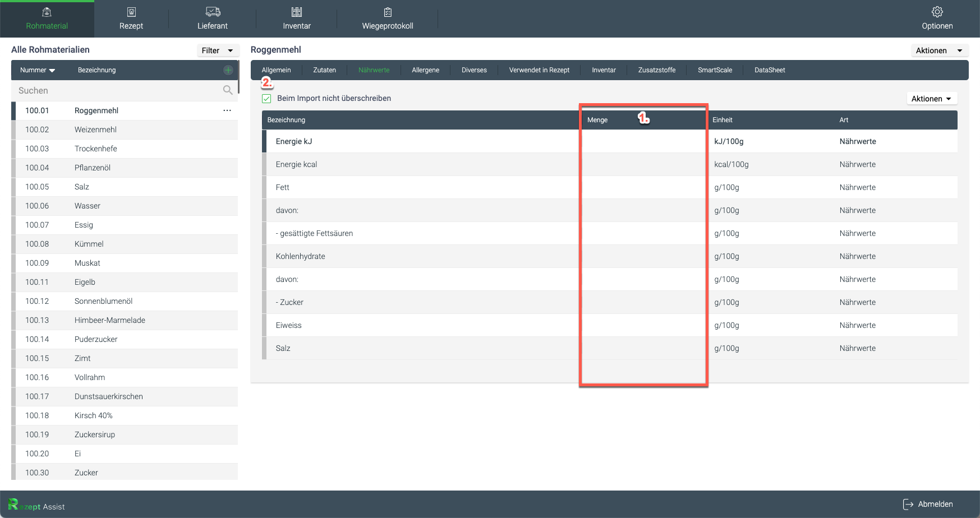The width and height of the screenshot is (980, 518).
Task: Select Weizenmehl in the raw materials list
Action: tap(95, 129)
